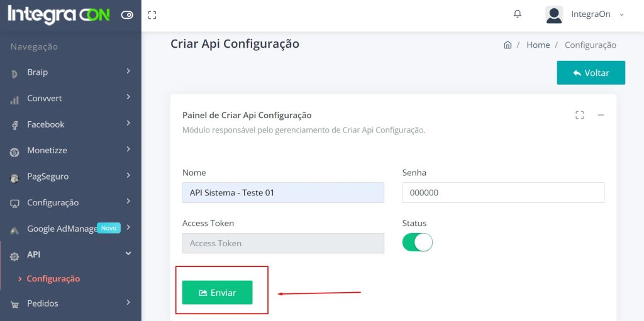Collapse the API menu section

128,254
